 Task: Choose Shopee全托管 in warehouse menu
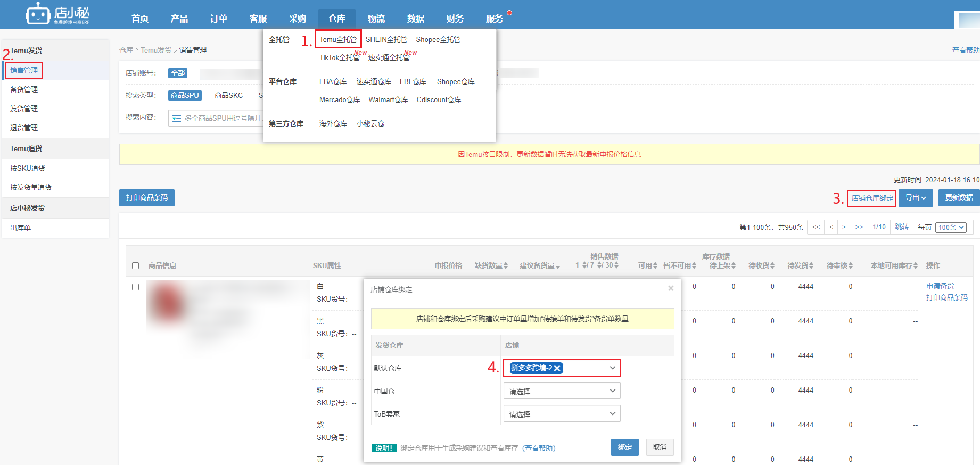pos(438,39)
